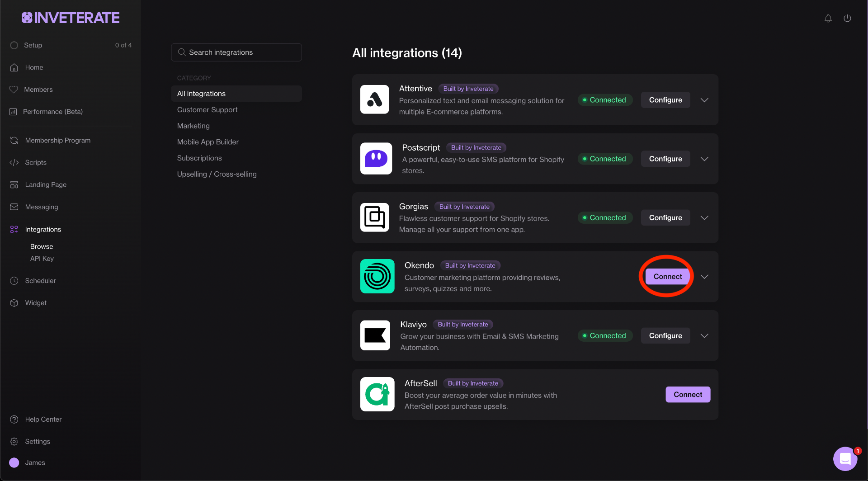Click the power logout icon
Image resolution: width=868 pixels, height=481 pixels.
(847, 19)
